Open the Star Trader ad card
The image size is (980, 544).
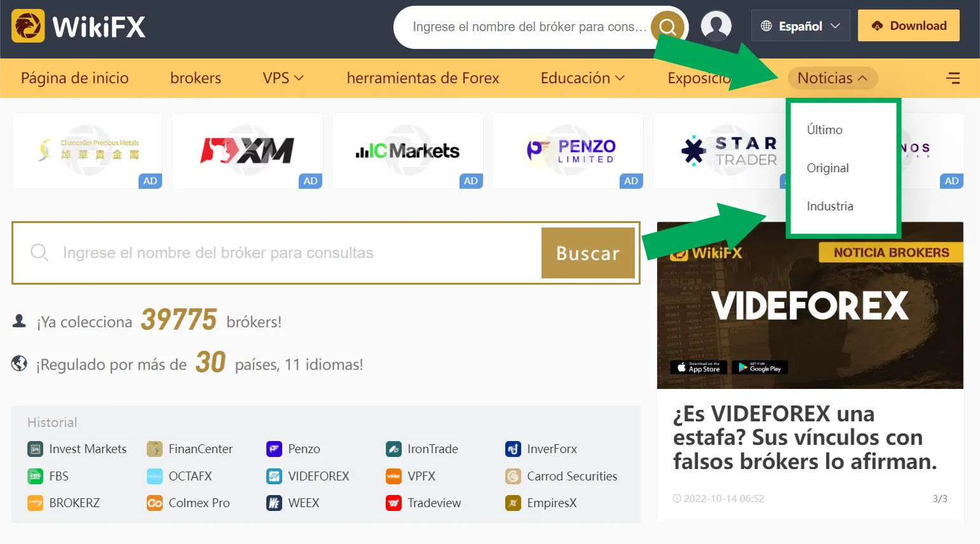[x=719, y=151]
